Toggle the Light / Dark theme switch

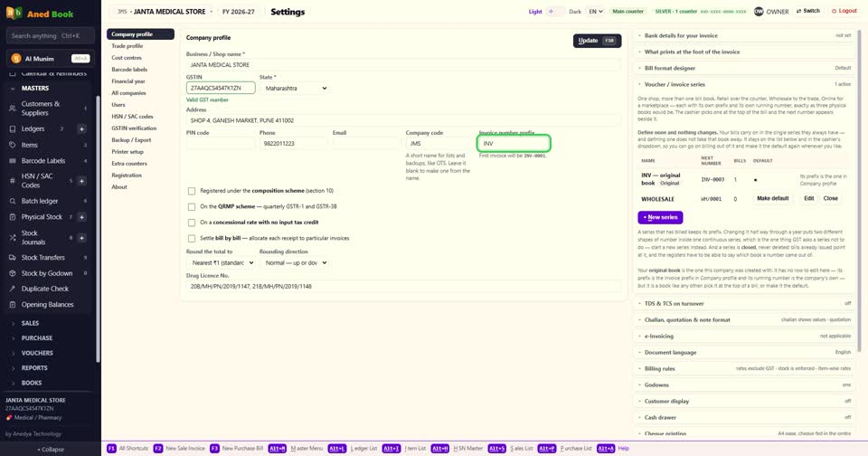555,11
